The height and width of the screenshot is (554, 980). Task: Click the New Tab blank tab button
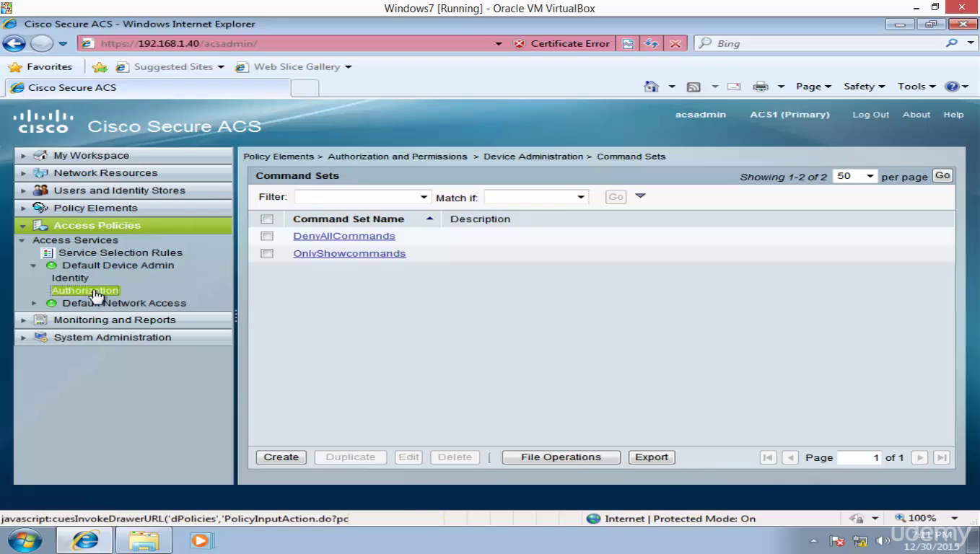pos(305,88)
